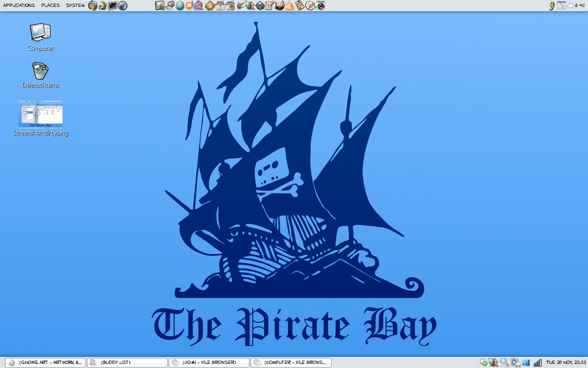Open the system monitor graph launcher
The image size is (588, 368).
coord(160,6)
